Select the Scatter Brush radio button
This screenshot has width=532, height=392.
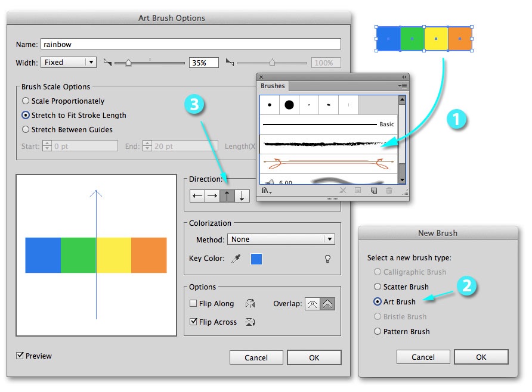tap(377, 287)
